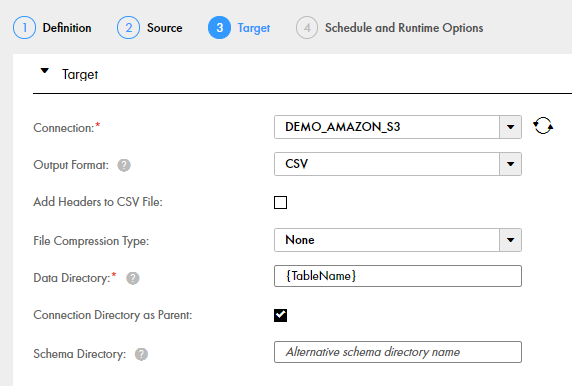572x386 pixels.
Task: Open Schedule and Runtime Options step
Action: tap(404, 28)
